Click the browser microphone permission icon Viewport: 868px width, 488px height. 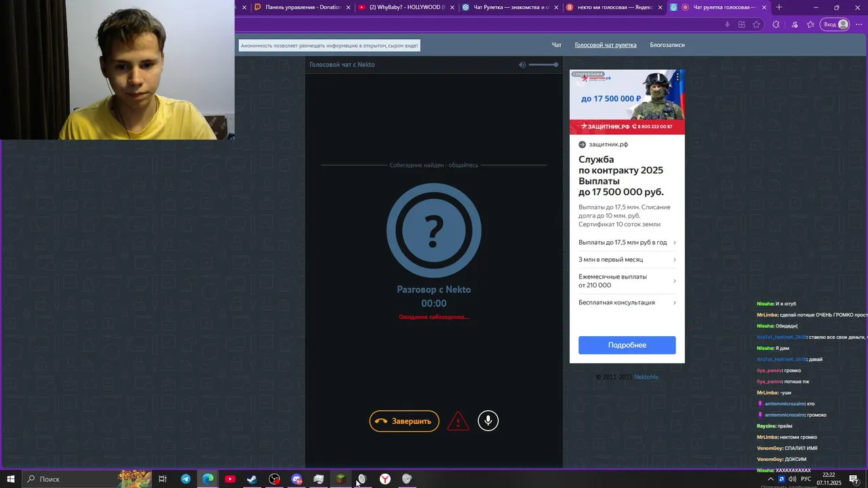click(727, 24)
